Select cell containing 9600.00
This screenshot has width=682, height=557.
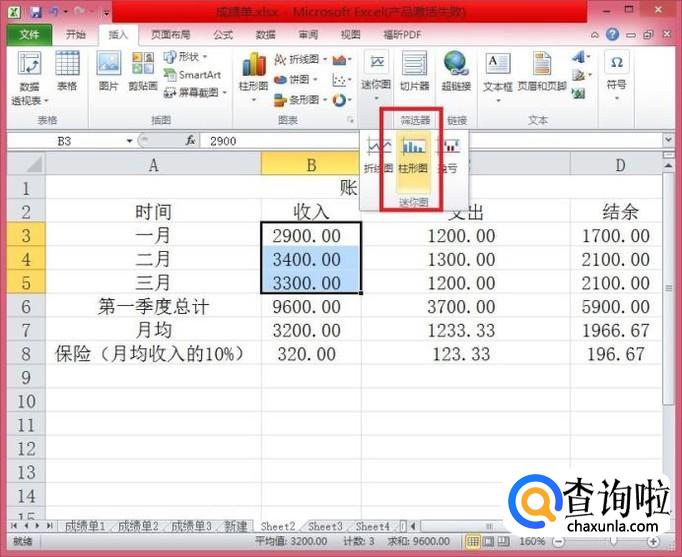(x=311, y=307)
